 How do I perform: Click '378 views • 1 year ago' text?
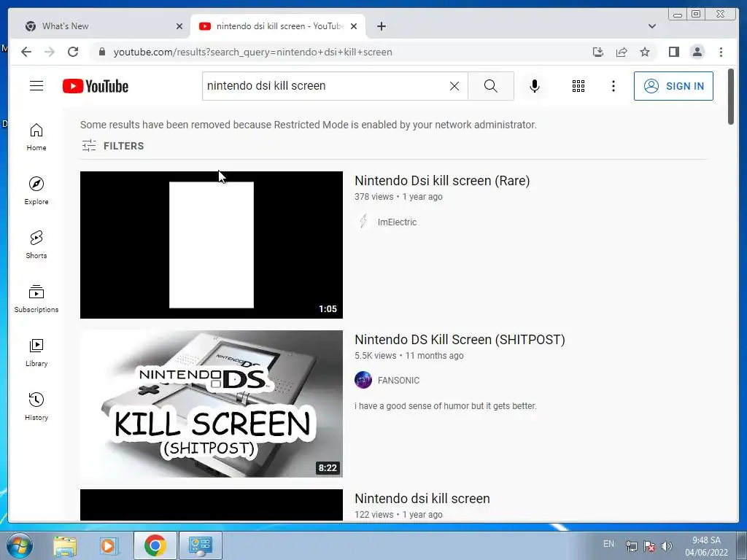(398, 197)
